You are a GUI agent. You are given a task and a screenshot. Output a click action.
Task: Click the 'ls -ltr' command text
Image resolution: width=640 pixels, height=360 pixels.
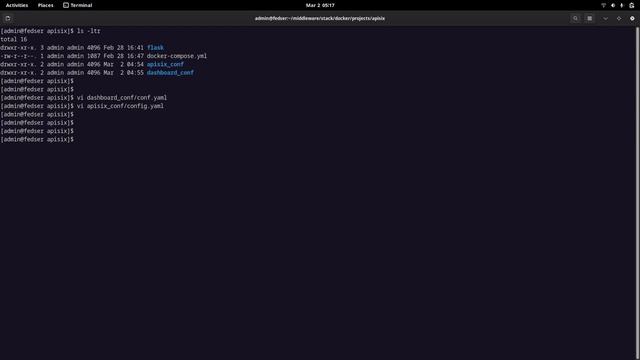point(89,31)
